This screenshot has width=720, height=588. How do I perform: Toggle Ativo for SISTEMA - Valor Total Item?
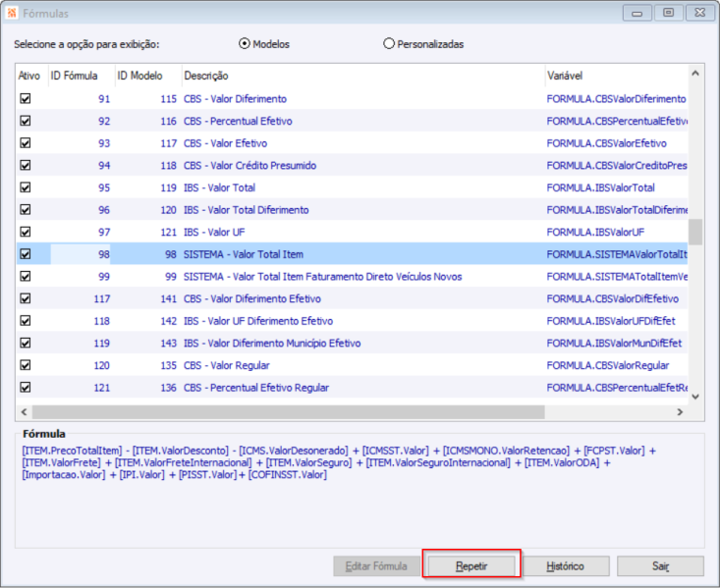point(26,254)
